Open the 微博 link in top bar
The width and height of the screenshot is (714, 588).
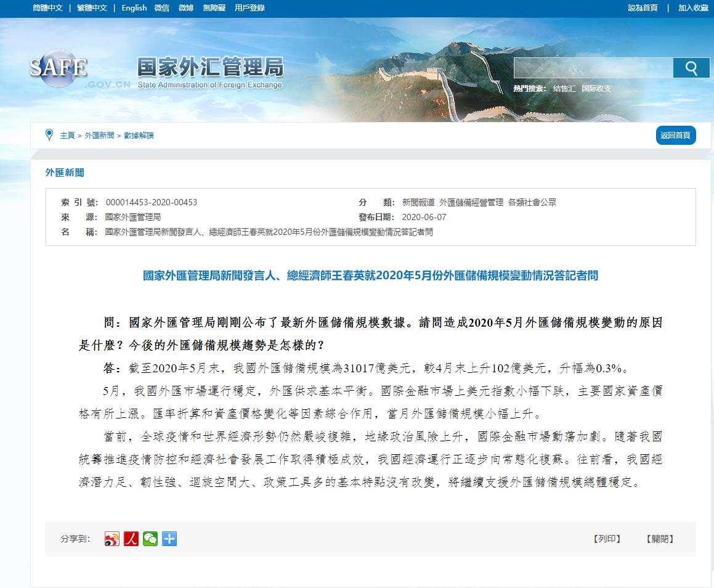pos(186,8)
